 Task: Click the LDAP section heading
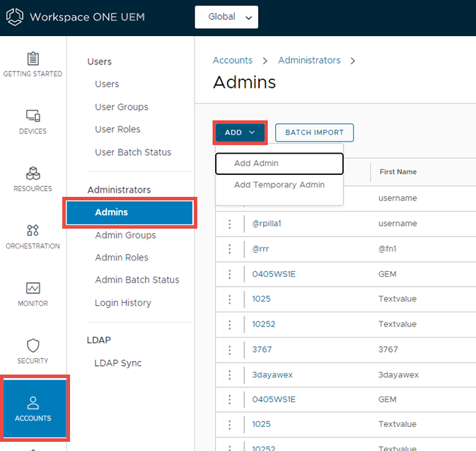click(x=98, y=340)
